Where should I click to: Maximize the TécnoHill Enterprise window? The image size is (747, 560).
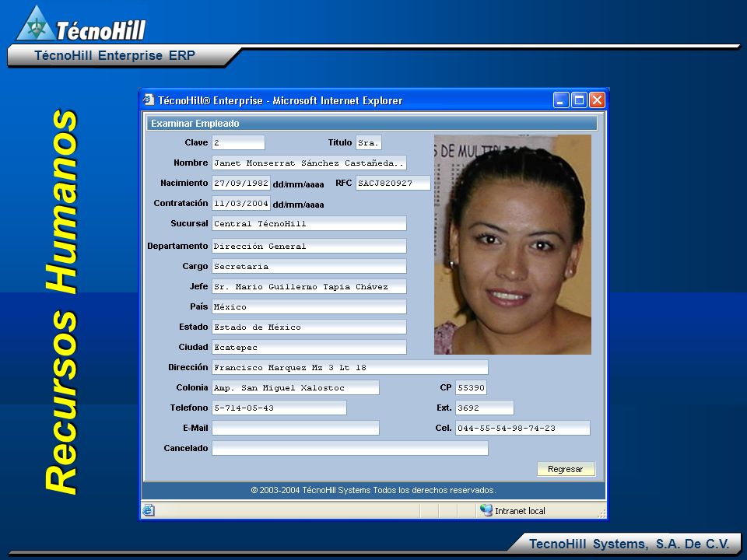pyautogui.click(x=579, y=100)
